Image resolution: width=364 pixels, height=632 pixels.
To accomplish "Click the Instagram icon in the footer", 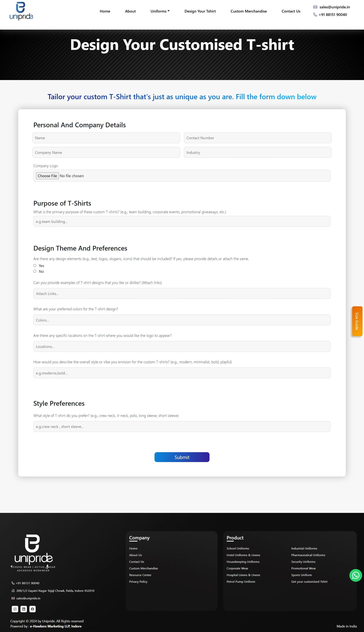I will (15, 609).
